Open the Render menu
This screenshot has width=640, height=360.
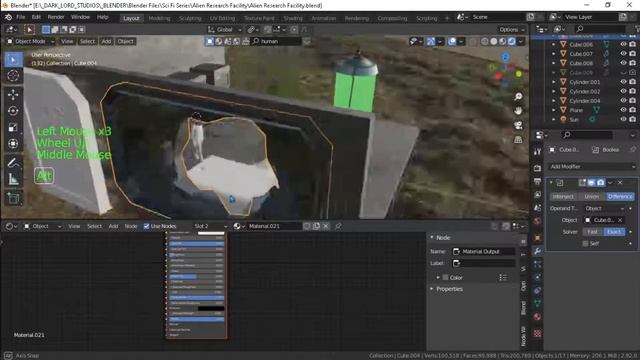[56, 17]
